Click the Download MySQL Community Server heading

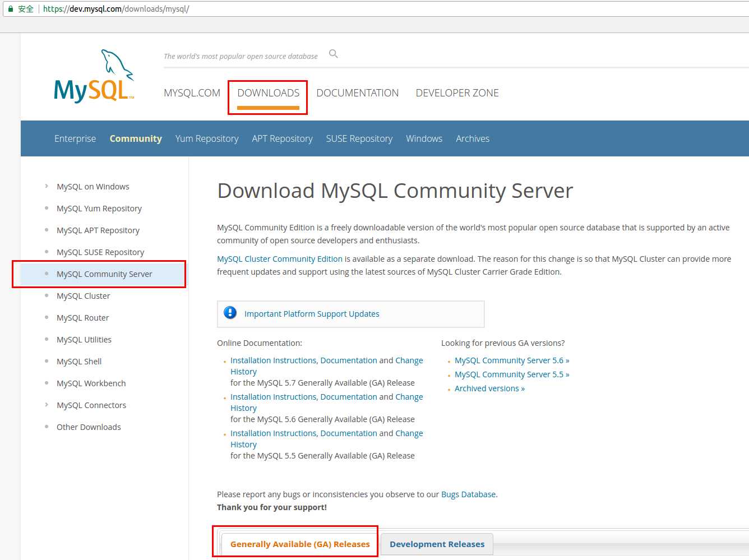click(395, 191)
